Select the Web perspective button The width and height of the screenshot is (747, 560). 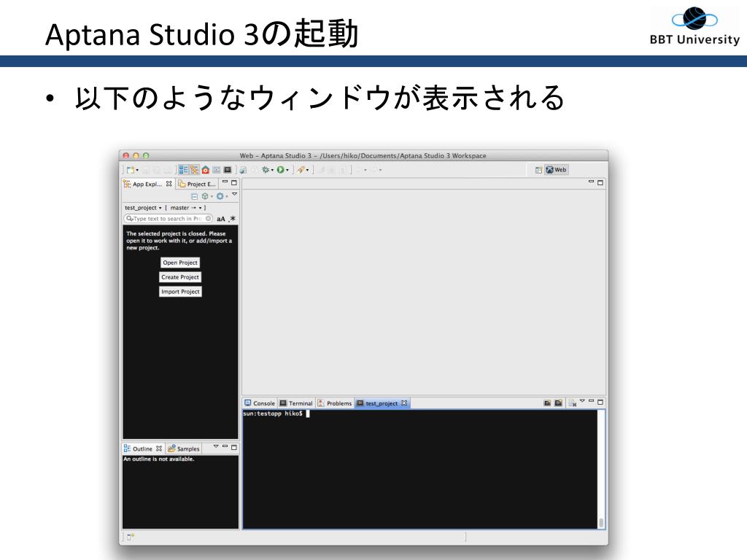click(557, 170)
